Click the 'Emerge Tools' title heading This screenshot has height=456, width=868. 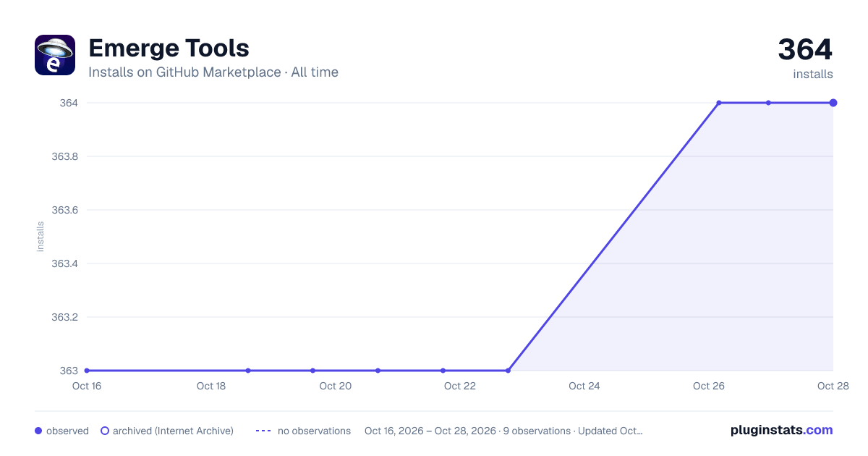point(169,48)
